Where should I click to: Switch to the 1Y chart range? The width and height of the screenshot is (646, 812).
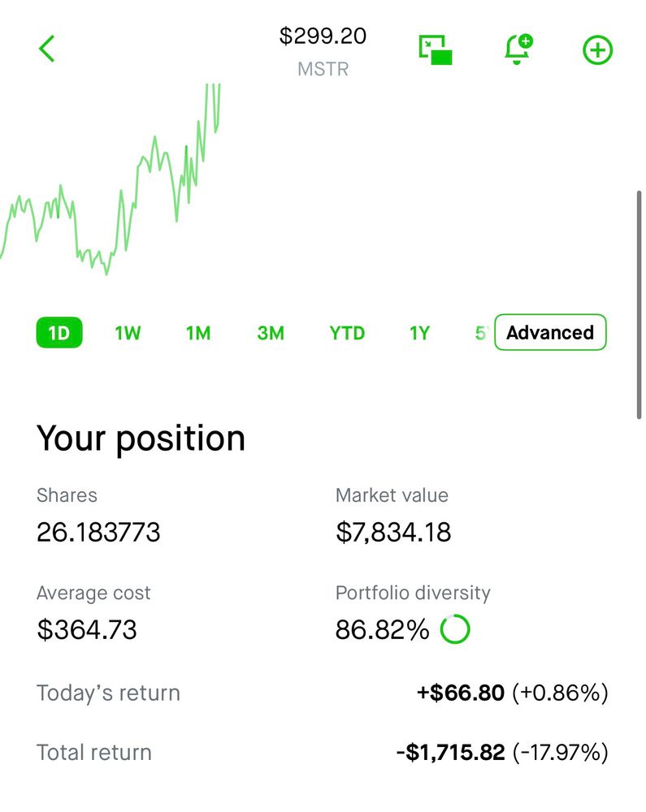pos(419,333)
